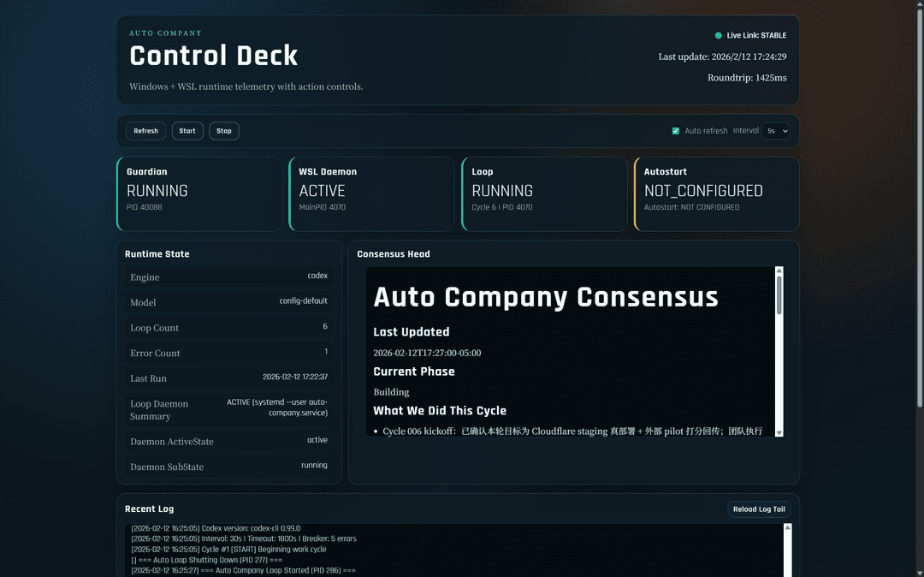Toggle the Auto refresh checkbox
The width and height of the screenshot is (924, 577).
point(676,131)
